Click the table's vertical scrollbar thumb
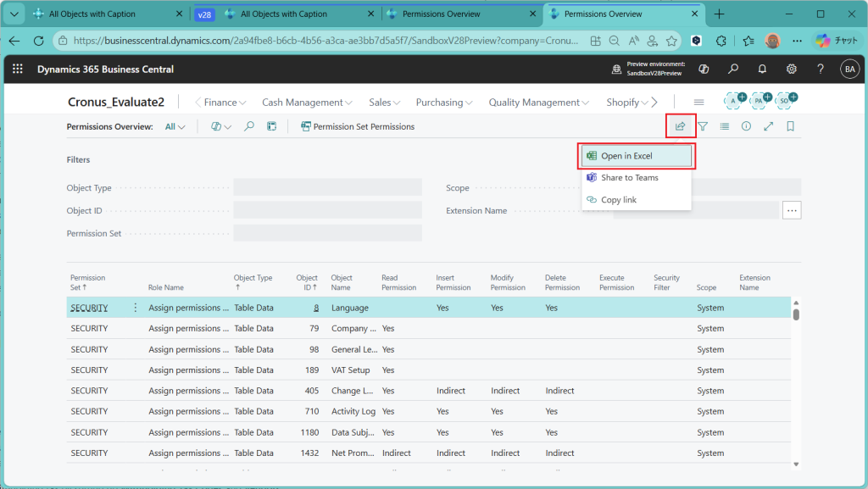The image size is (868, 489). [x=796, y=314]
